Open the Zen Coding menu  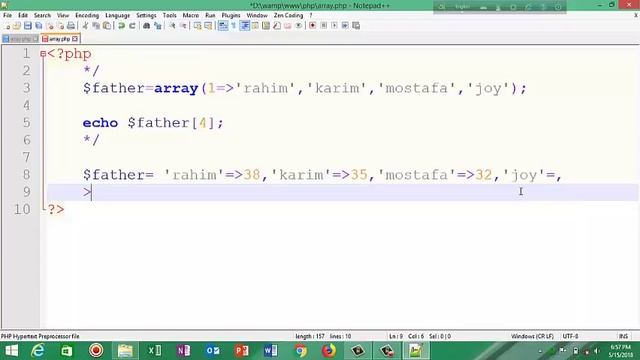tap(288, 15)
